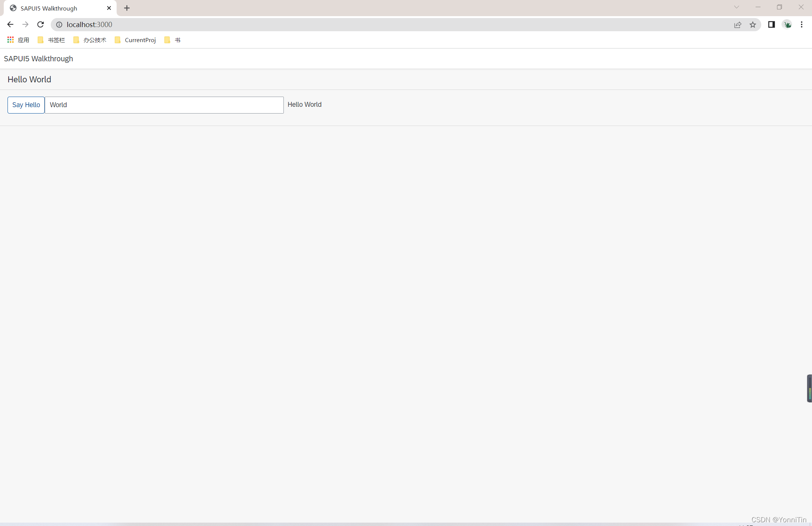Toggle the bookmark star for this page
This screenshot has height=526, width=812.
(x=753, y=24)
